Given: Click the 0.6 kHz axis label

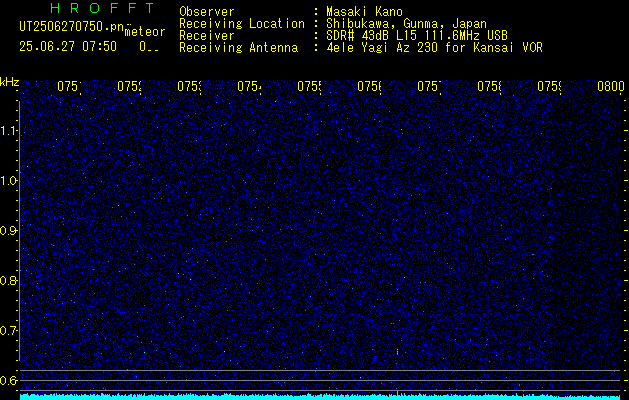Looking at the screenshot, I should click(8, 380).
